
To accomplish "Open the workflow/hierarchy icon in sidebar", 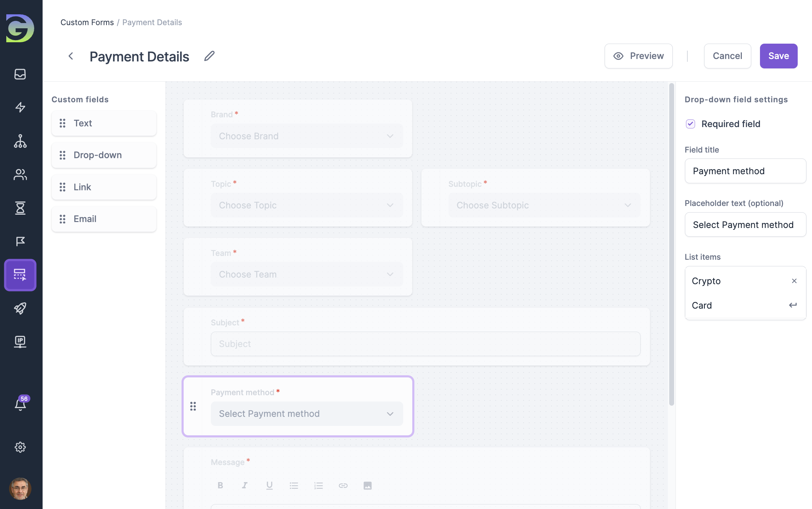I will coord(20,141).
